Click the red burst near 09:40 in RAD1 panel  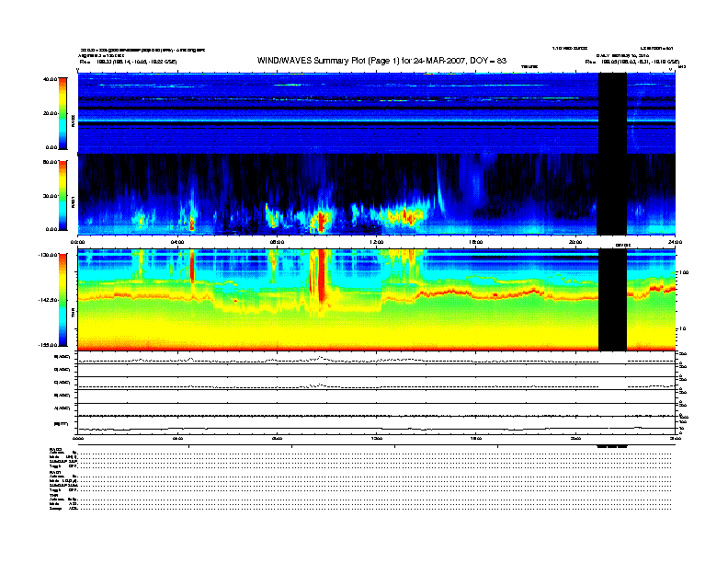(320, 221)
